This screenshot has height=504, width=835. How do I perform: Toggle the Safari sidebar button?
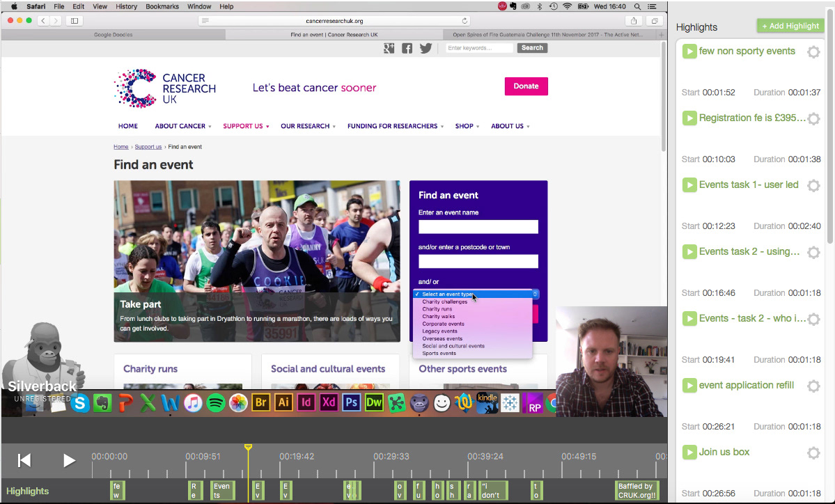click(x=75, y=21)
